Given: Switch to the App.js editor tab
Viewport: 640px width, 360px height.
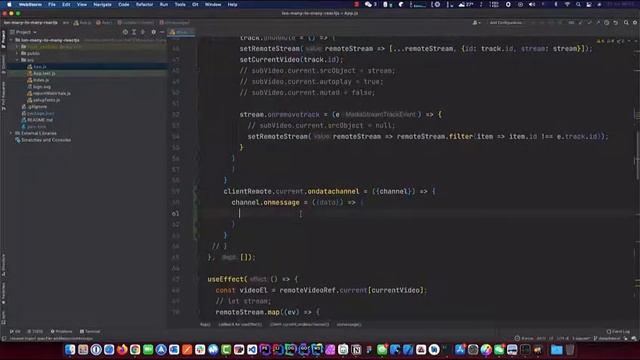Looking at the screenshot, I should click(x=181, y=32).
